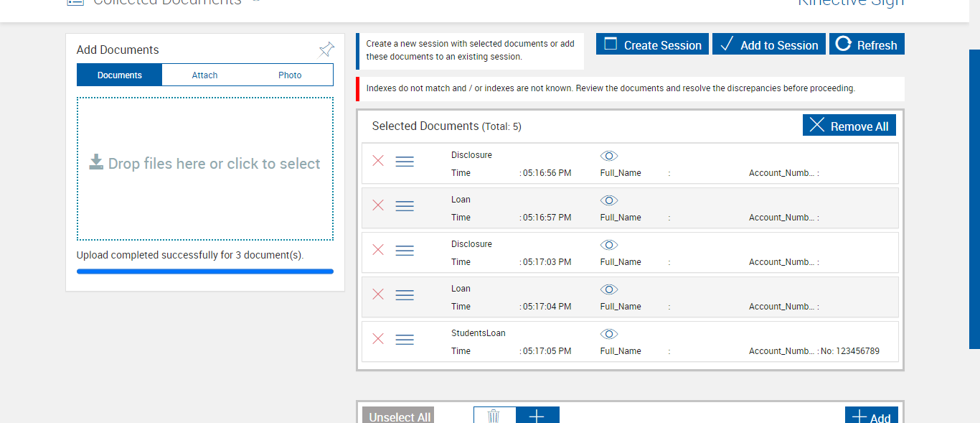Click the pin icon in Add Documents panel
The height and width of the screenshot is (423, 980).
pyautogui.click(x=326, y=50)
